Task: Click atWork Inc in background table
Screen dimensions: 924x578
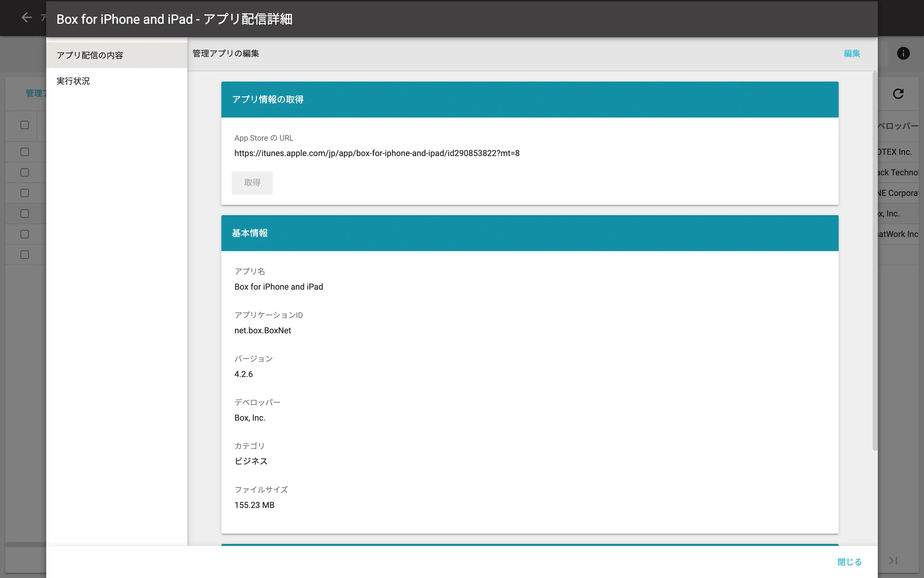Action: click(898, 234)
